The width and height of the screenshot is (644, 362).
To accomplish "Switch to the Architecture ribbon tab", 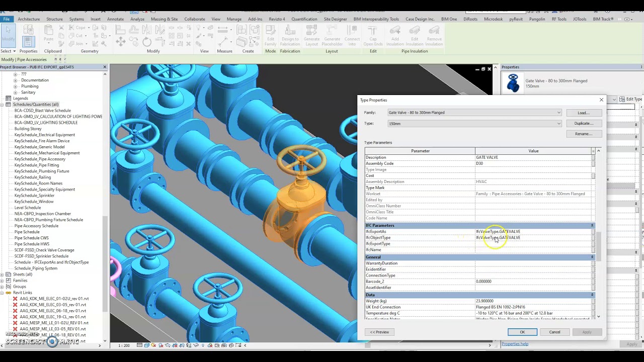I will [29, 19].
